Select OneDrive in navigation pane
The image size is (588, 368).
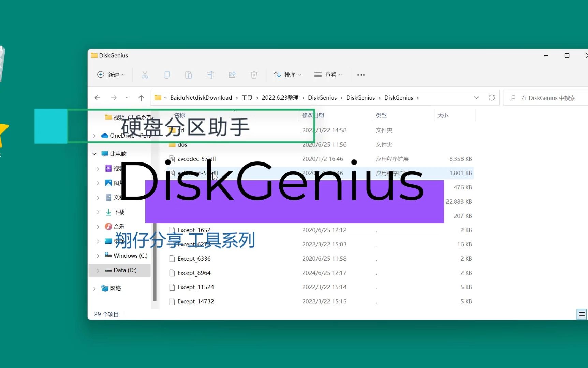click(x=126, y=136)
